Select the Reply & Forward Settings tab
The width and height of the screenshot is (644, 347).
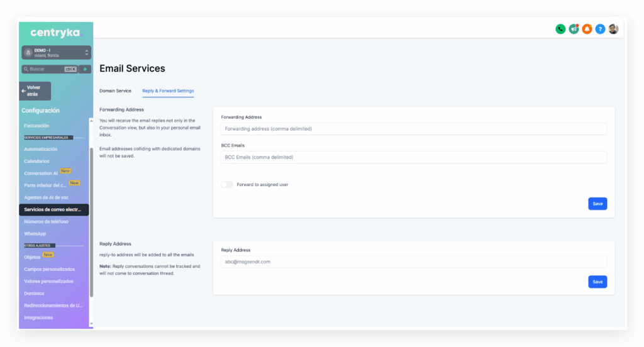[x=168, y=91]
